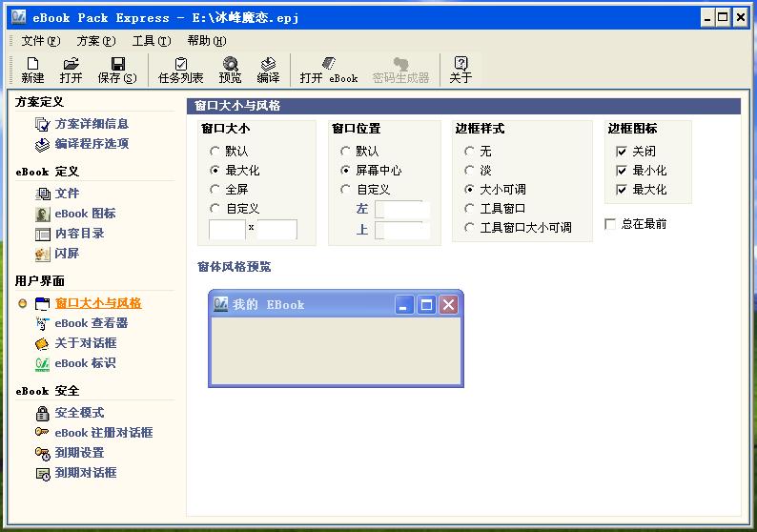Select 最大化 radio under 窗口大小
The width and height of the screenshot is (757, 532).
point(215,170)
